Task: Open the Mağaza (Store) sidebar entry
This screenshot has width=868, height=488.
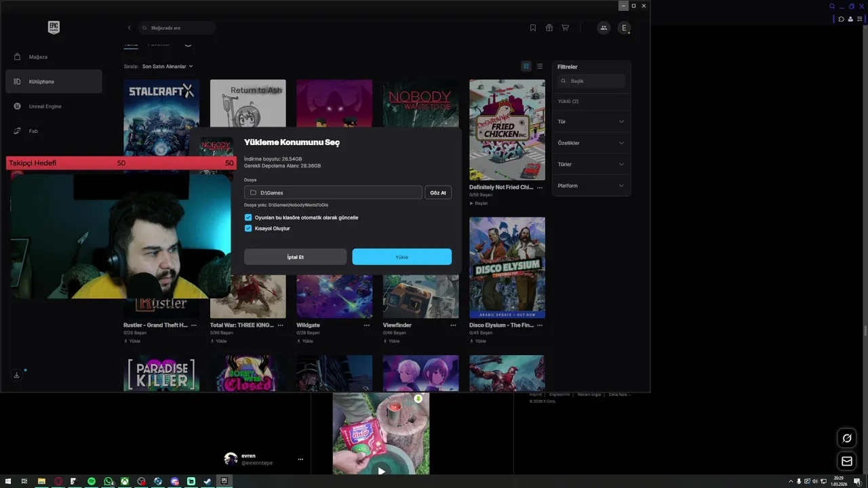Action: click(54, 57)
